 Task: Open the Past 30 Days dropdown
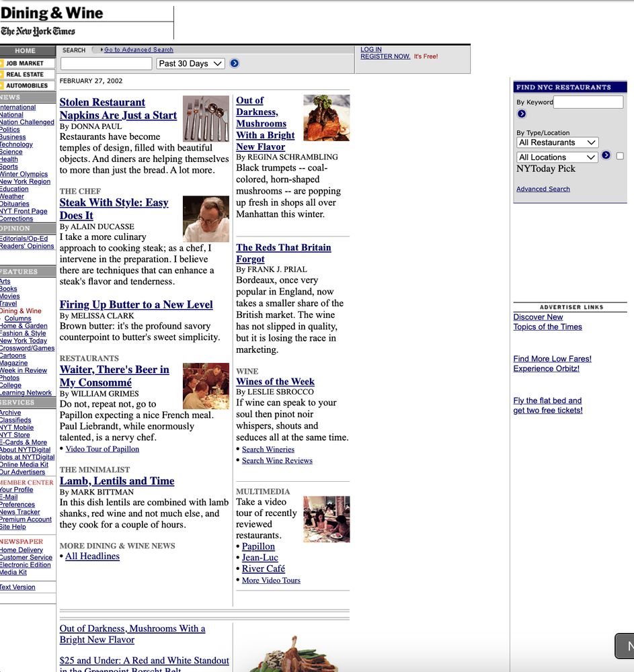[x=190, y=63]
